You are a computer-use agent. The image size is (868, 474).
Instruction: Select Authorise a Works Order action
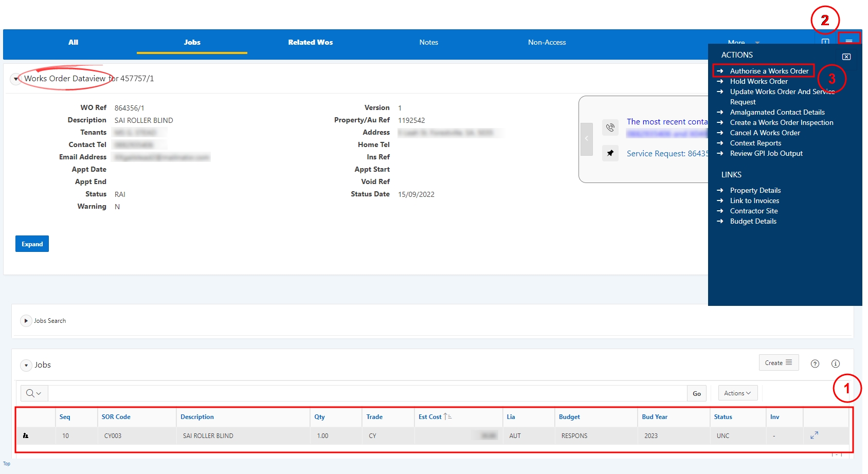769,71
